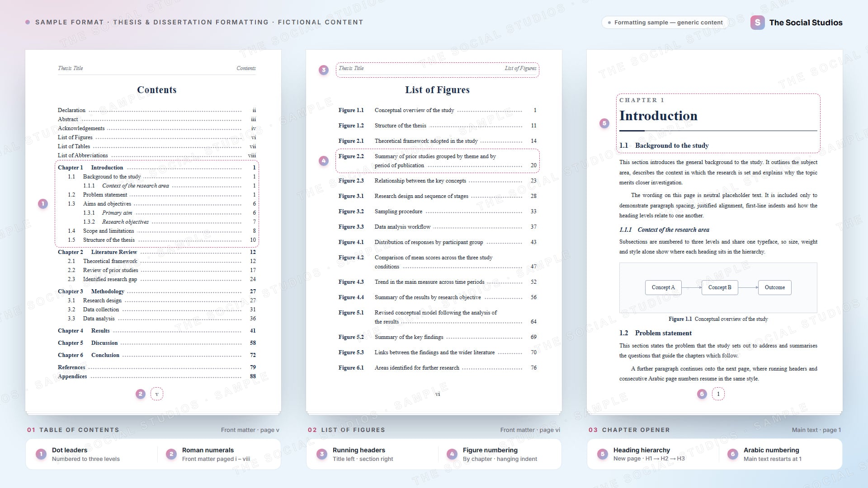Click the '01 TABLE OF CONTENTS' section label
This screenshot has width=868, height=488.
tap(73, 430)
